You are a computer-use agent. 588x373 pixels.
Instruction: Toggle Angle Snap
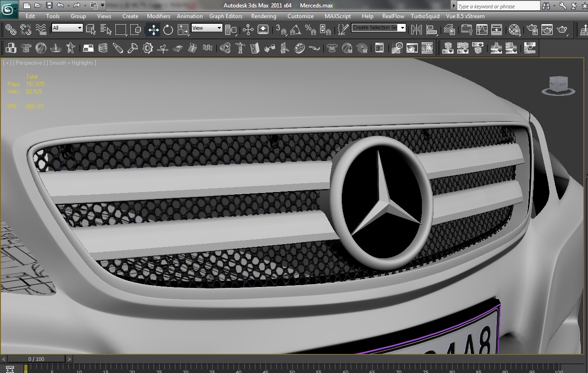296,30
